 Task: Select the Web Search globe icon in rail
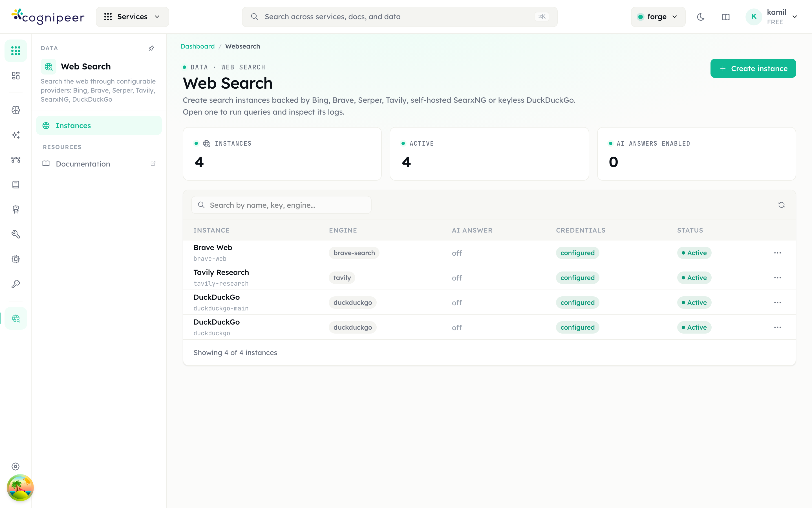(x=16, y=319)
